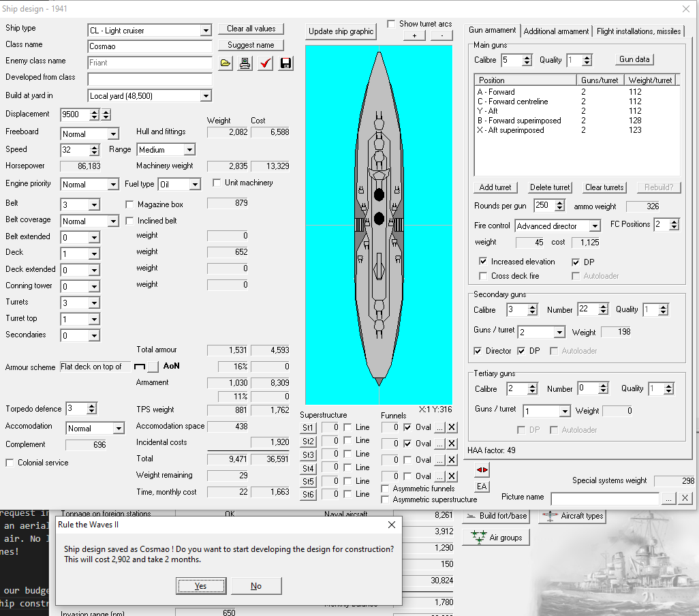The image size is (699, 616).
Task: Enable Inclined belt option
Action: 129,221
